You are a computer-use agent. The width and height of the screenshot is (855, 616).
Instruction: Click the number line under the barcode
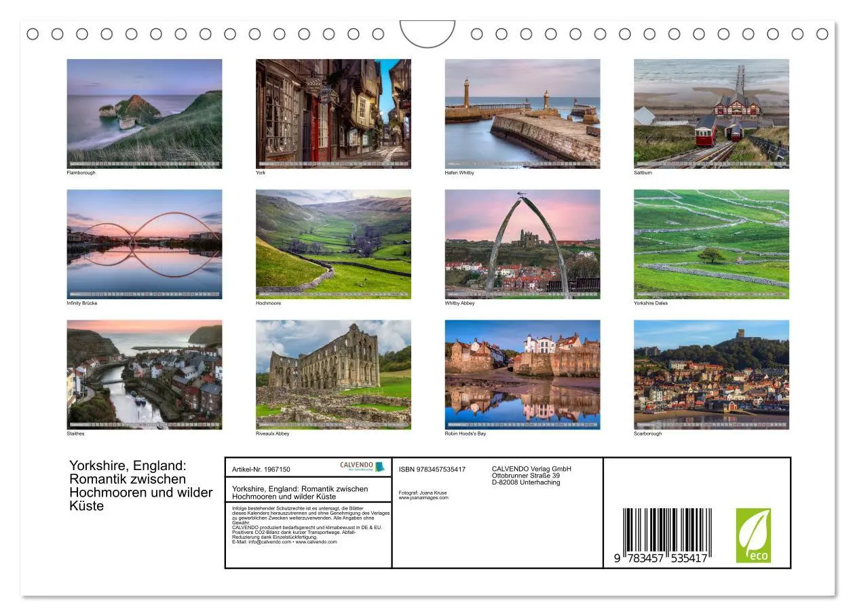pyautogui.click(x=661, y=558)
